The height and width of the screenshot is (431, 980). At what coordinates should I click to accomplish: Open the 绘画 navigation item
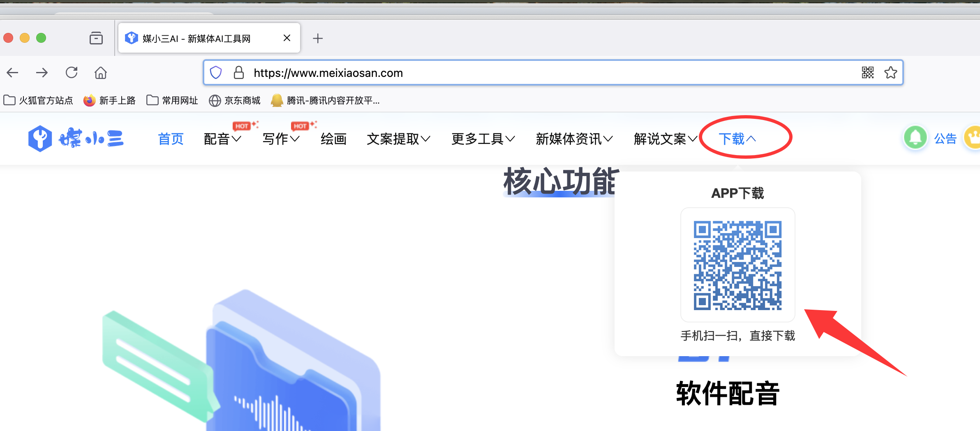tap(333, 139)
